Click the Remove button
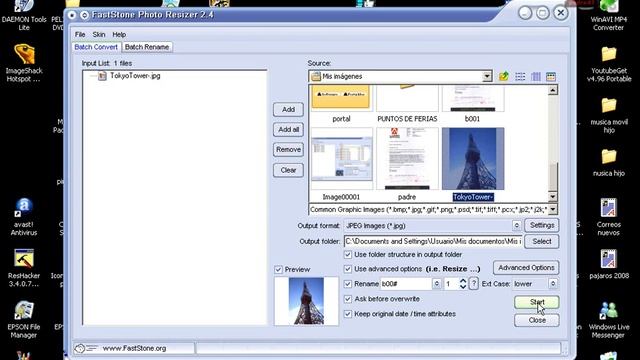 [x=288, y=149]
